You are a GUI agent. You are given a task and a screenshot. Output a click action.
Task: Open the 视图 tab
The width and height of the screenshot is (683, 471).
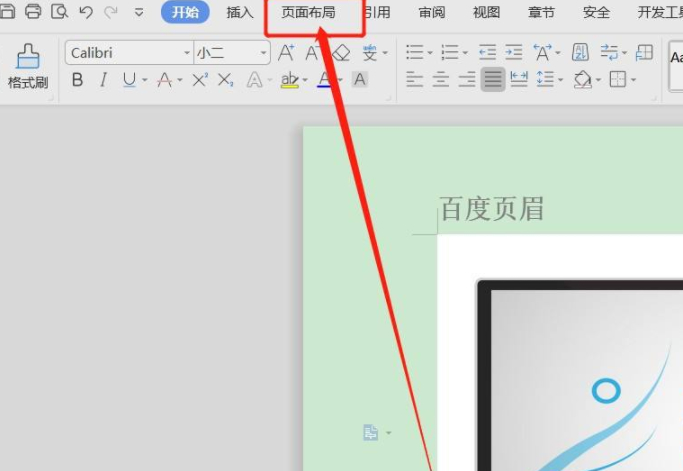click(487, 12)
